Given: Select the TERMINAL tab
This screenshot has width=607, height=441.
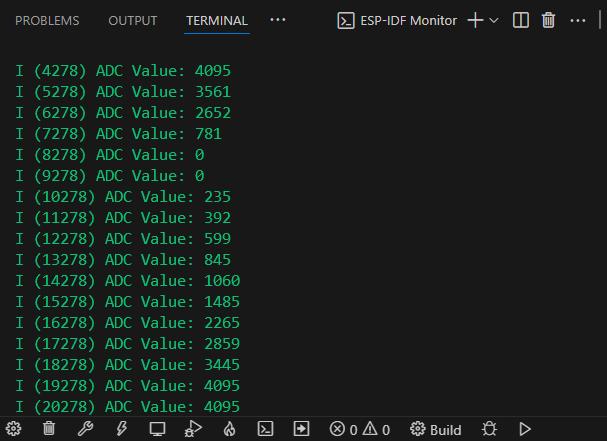Looking at the screenshot, I should 217,20.
